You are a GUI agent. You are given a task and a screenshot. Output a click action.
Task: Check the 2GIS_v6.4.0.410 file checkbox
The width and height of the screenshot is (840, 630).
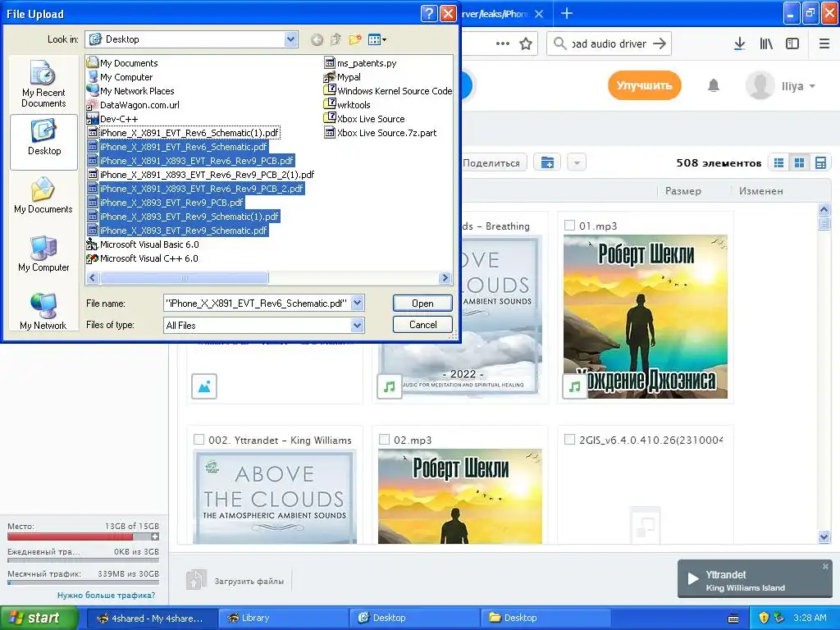coord(569,440)
